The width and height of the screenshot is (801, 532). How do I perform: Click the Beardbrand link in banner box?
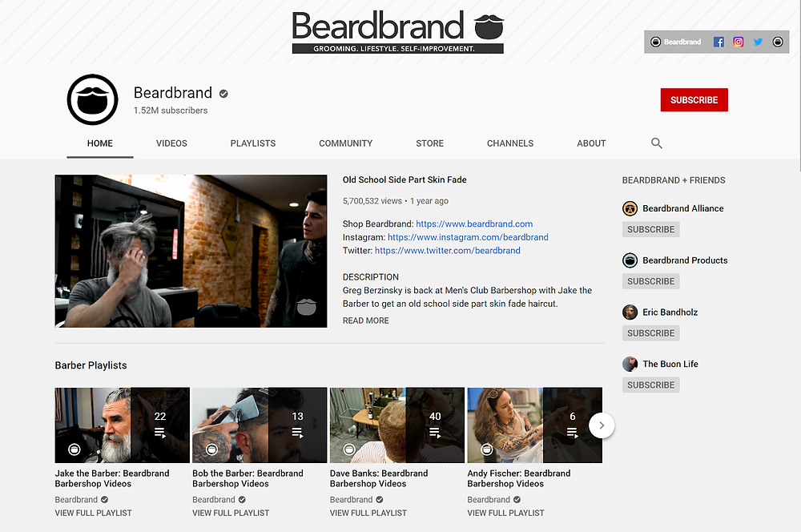676,42
